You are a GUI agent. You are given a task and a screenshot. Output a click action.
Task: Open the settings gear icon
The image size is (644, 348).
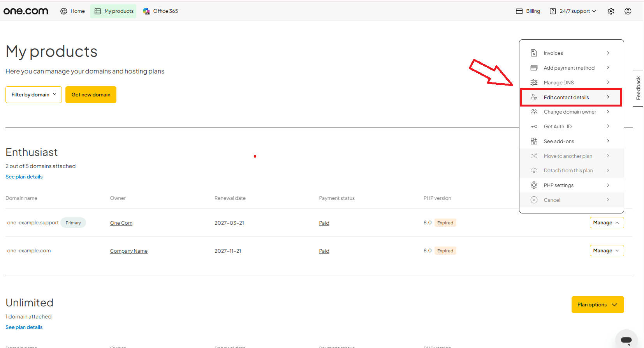[x=611, y=11]
